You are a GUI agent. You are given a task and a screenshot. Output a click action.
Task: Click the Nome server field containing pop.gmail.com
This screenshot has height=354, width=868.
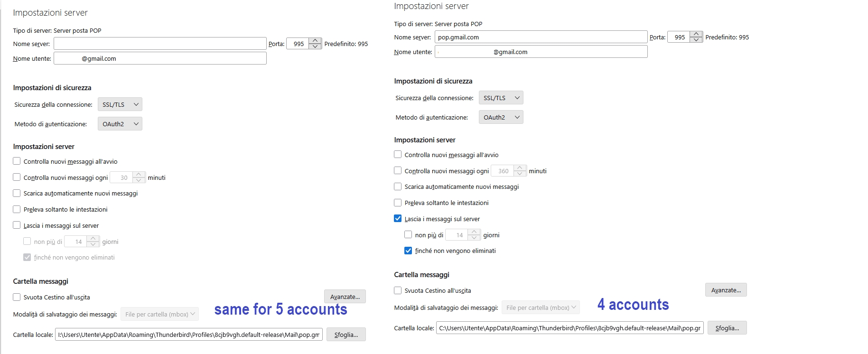(x=541, y=37)
